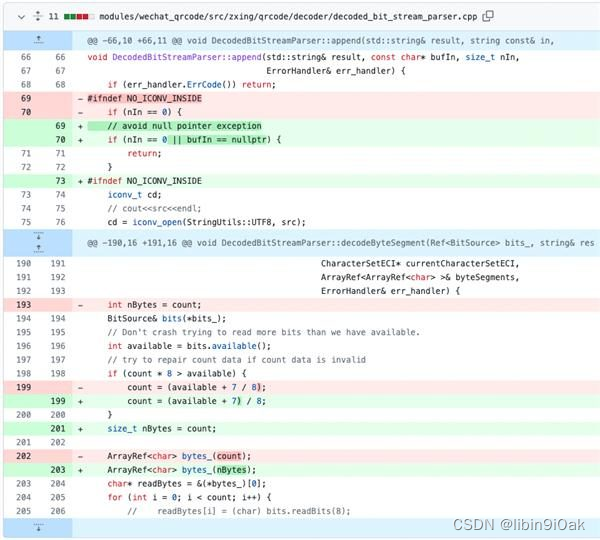This screenshot has height=540, width=600.
Task: Open the decoded_bit_stream_parser.cpp file path link
Action: coord(288,17)
